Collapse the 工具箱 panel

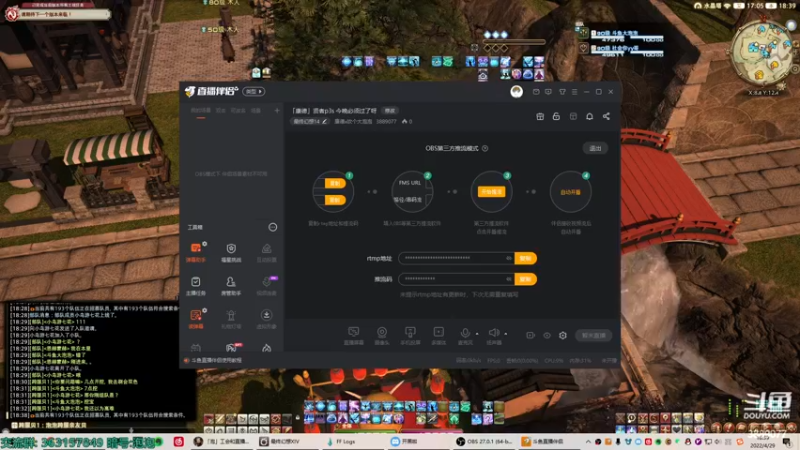coord(273,227)
